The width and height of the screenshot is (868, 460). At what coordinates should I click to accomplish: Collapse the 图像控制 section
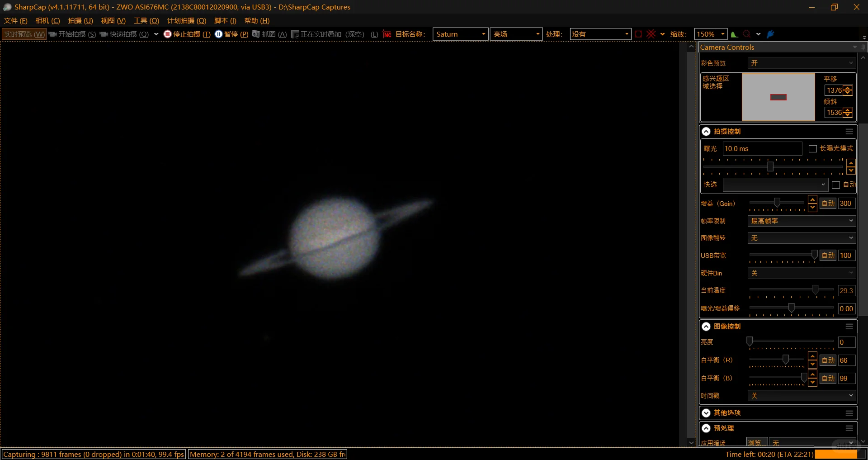point(706,327)
